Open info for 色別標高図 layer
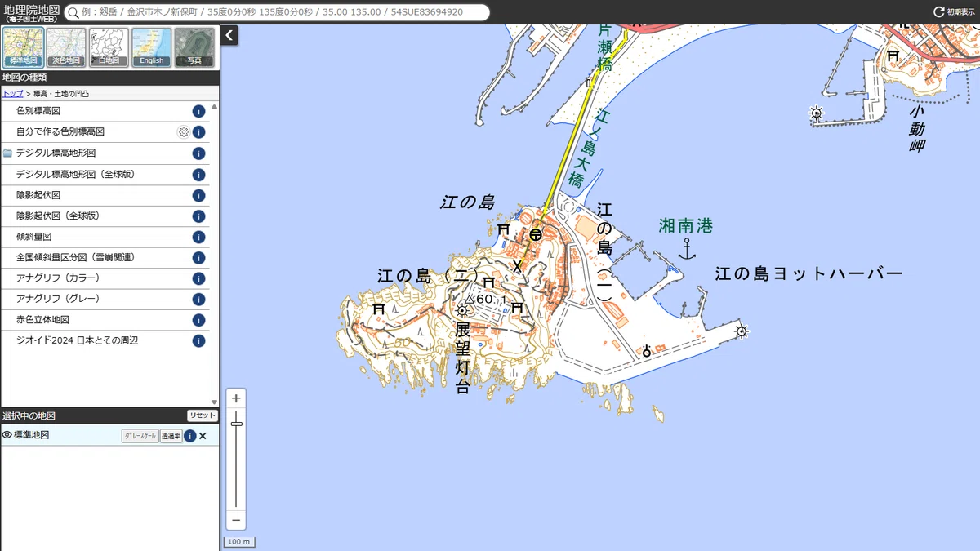The width and height of the screenshot is (980, 551). tap(198, 111)
